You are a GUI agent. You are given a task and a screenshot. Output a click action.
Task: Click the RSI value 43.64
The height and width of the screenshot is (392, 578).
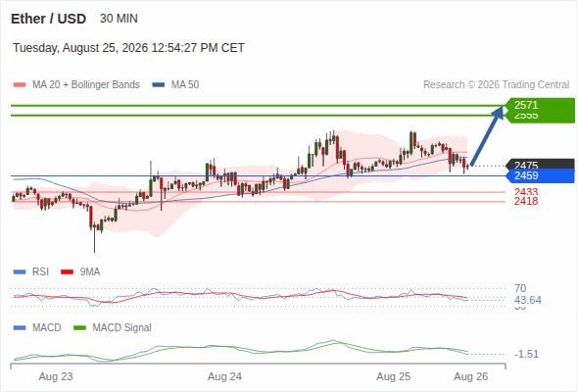click(528, 300)
